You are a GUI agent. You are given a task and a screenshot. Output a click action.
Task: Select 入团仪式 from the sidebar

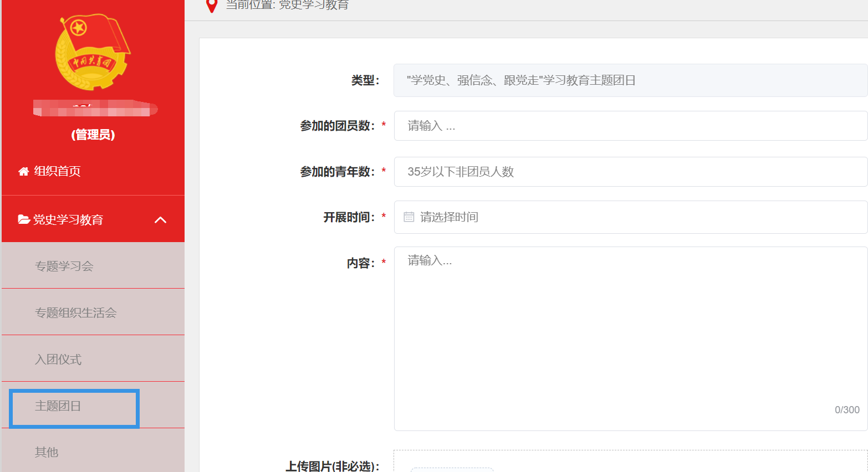click(58, 360)
